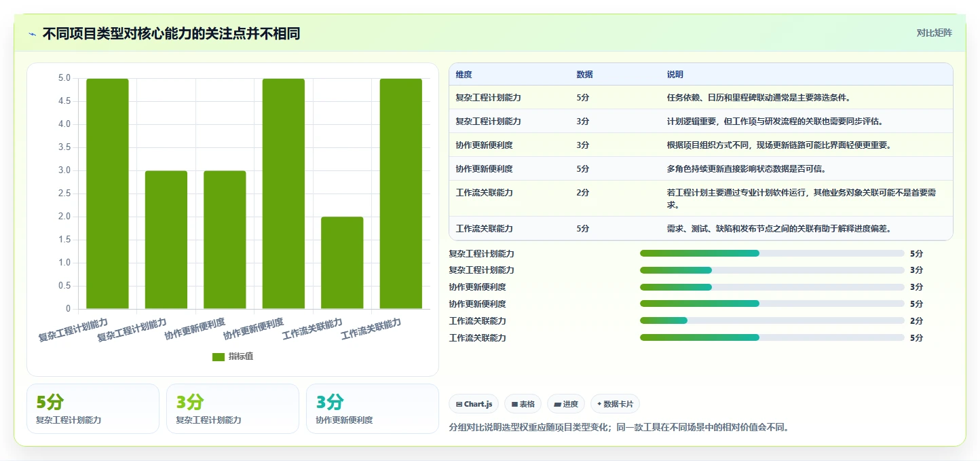Viewport: 980px width, 461px height.
Task: Click the 协作更新便利度 chart bar reaching 3.0
Action: pyautogui.click(x=225, y=240)
